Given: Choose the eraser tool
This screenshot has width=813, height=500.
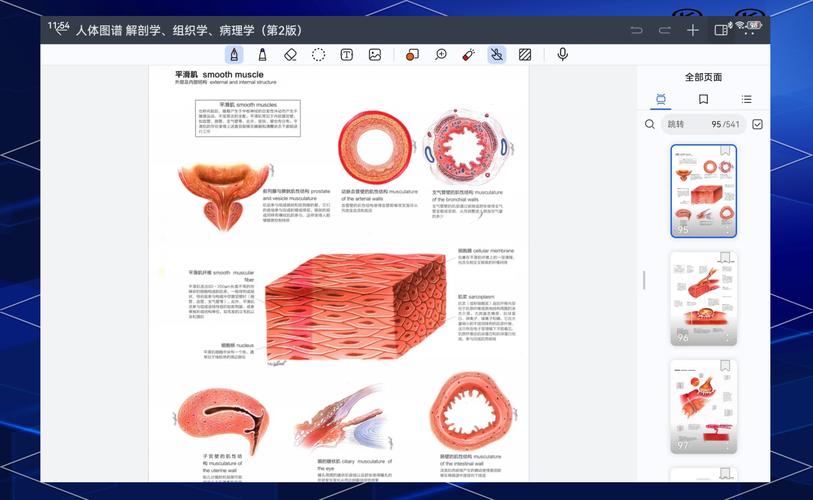Looking at the screenshot, I should coord(290,55).
